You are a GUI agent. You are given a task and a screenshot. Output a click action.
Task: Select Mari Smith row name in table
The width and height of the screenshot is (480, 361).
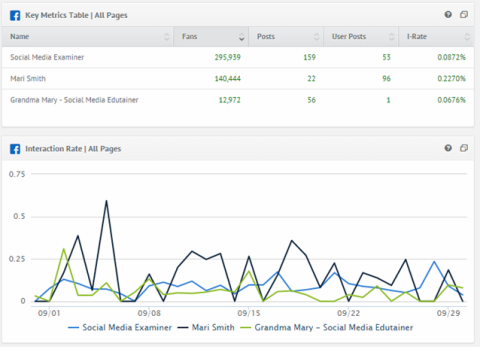pos(28,79)
